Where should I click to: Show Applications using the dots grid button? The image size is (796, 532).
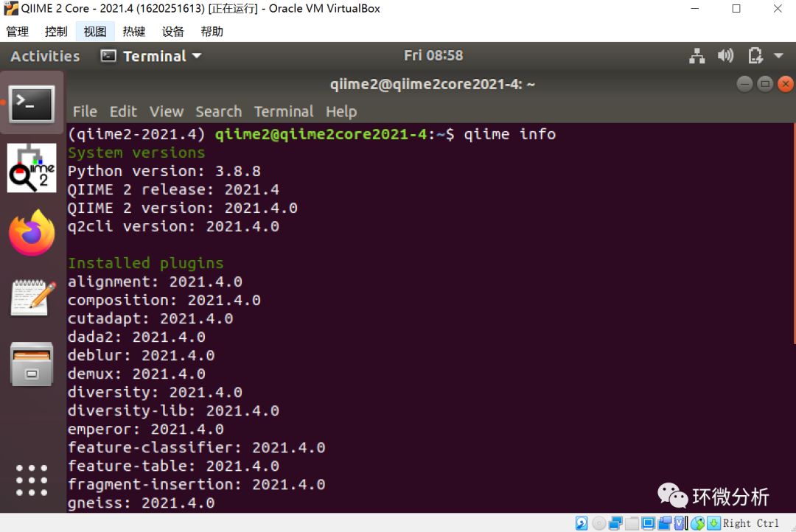(32, 481)
